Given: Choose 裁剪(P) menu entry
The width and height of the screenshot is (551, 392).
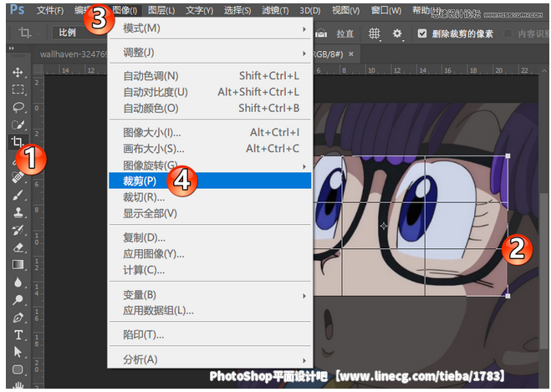Looking at the screenshot, I should coord(210,181).
